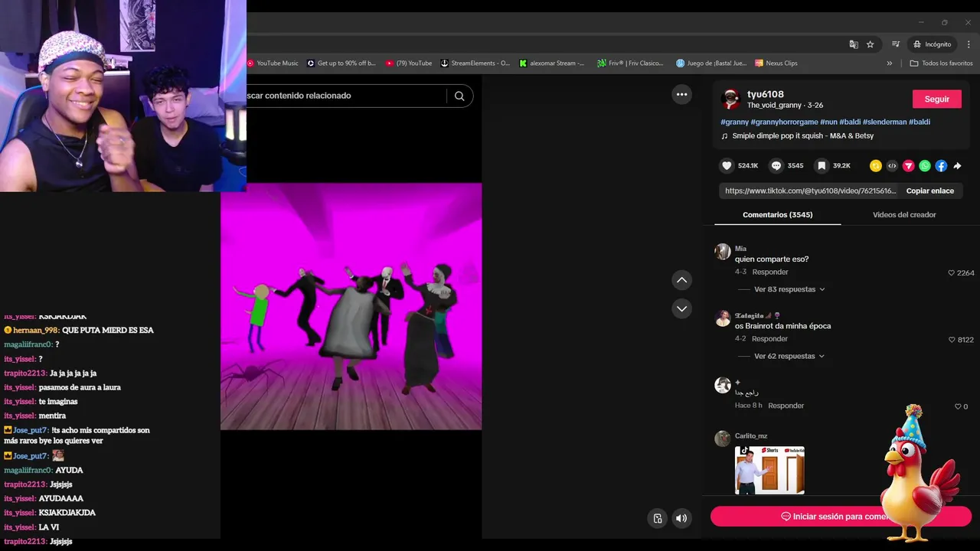Image resolution: width=980 pixels, height=551 pixels.
Task: Like the video with the heart icon
Action: pos(727,165)
